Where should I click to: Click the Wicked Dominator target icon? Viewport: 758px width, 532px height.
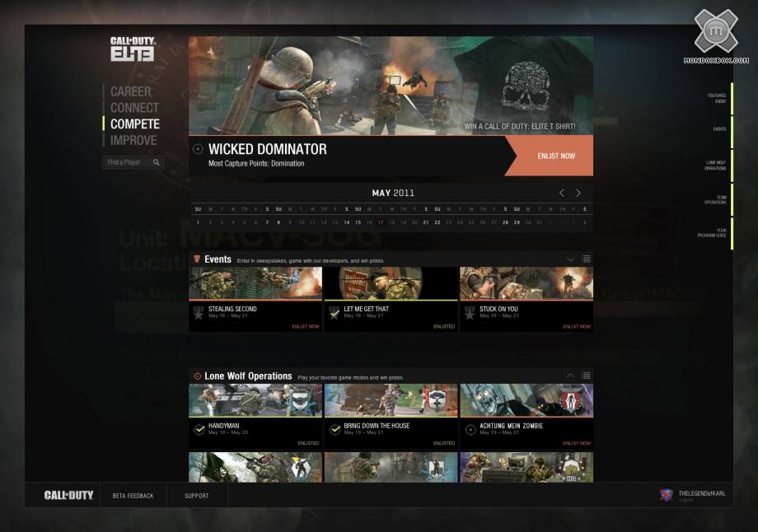pyautogui.click(x=198, y=149)
